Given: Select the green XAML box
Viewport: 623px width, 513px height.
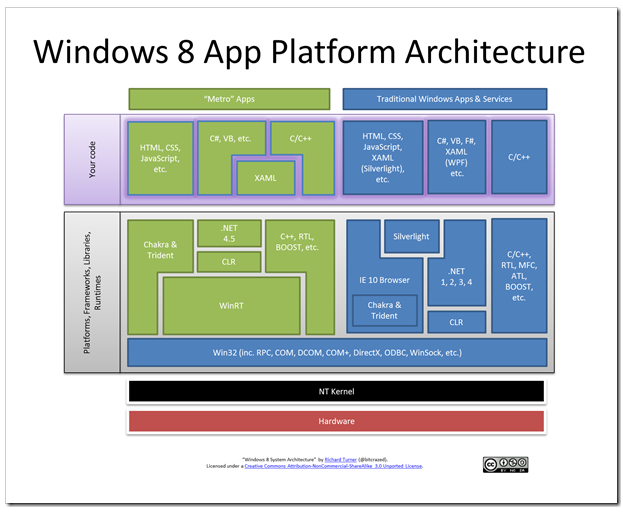Looking at the screenshot, I should (265, 178).
